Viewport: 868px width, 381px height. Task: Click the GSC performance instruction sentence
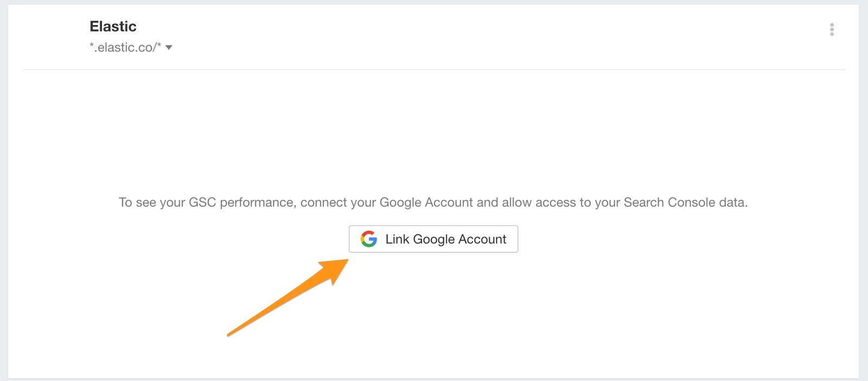click(x=433, y=202)
